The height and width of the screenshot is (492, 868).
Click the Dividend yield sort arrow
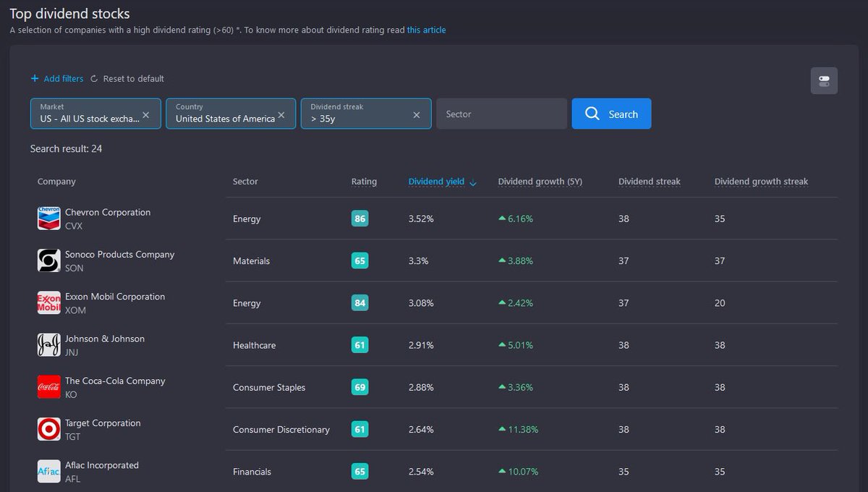[x=473, y=182]
